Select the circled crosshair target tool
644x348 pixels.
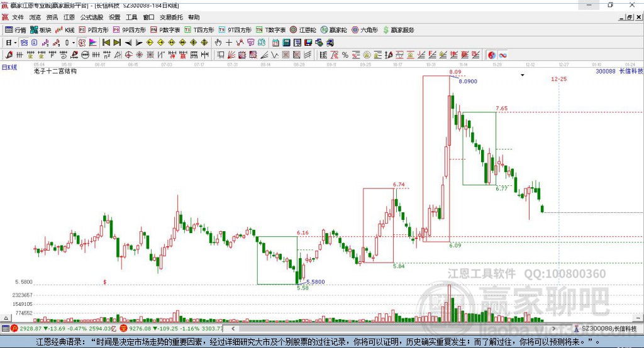pyautogui.click(x=128, y=55)
